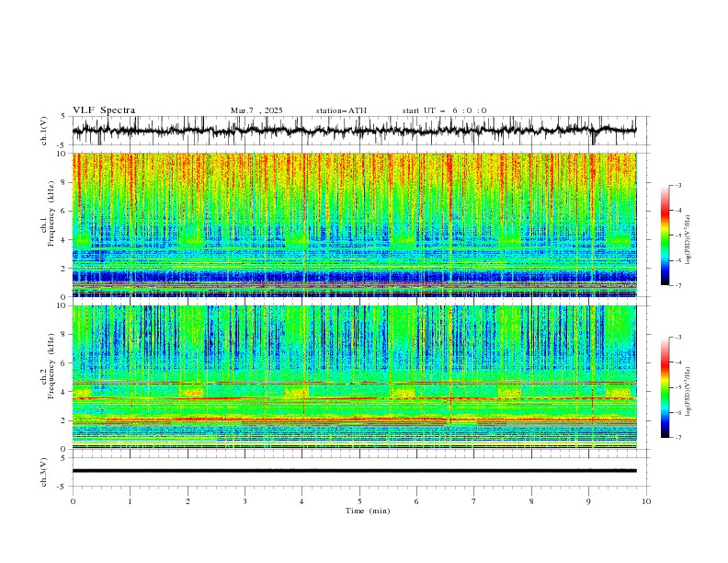Click the ch.1 "Frequency (kHz)" axis label
728x563 pixels.
point(51,212)
